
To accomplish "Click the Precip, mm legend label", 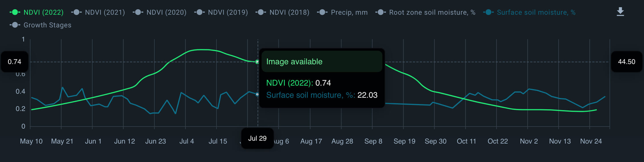I will 349,12.
